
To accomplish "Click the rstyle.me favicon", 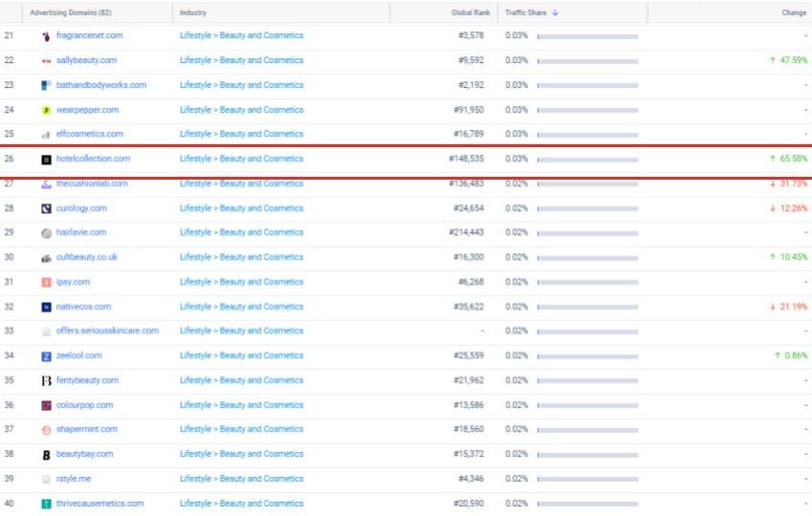I will (x=46, y=480).
